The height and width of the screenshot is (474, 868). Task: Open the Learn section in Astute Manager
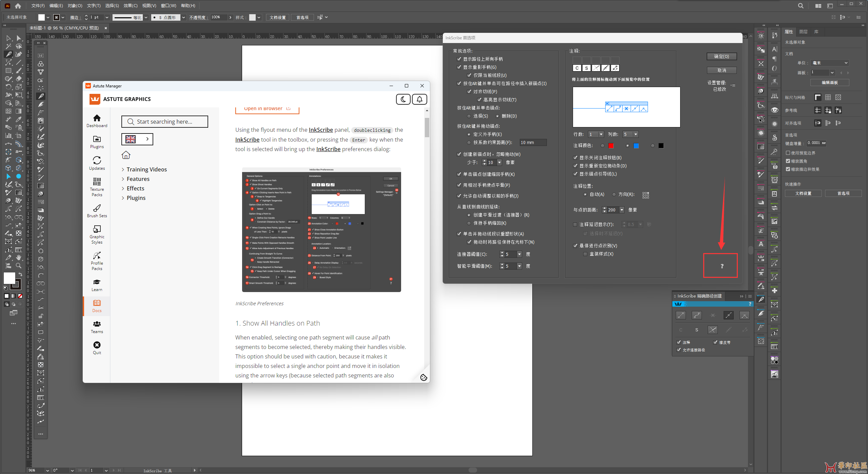click(x=97, y=285)
